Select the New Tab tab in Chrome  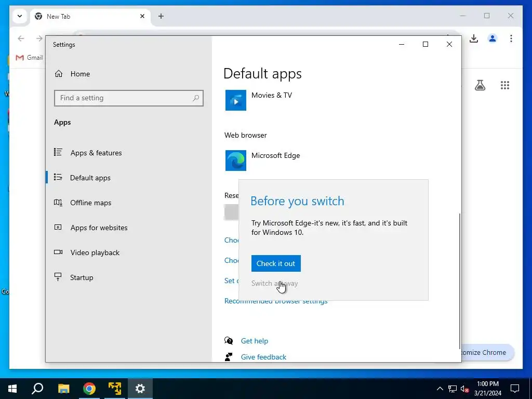click(90, 16)
